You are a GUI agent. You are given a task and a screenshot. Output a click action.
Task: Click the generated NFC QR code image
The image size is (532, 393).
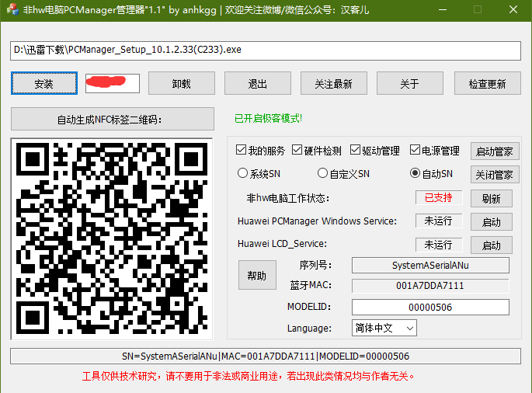click(112, 238)
